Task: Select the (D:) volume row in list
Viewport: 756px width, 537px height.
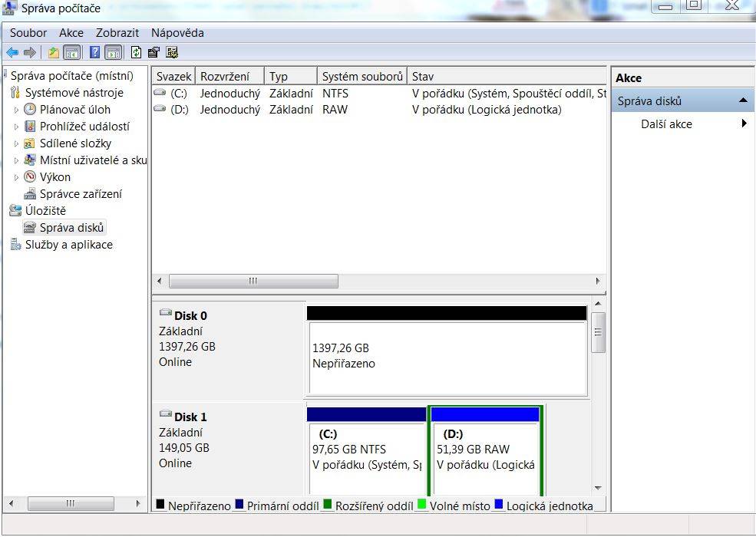Action: [x=379, y=110]
